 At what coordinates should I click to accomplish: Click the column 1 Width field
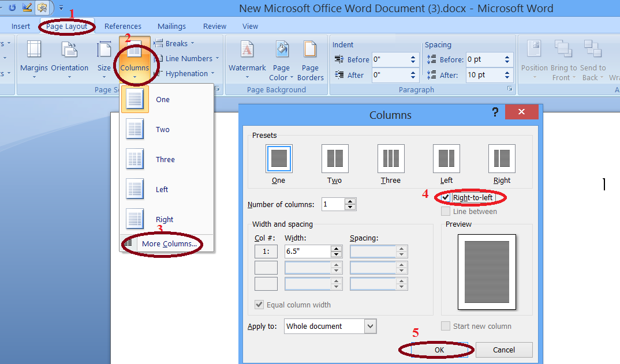pyautogui.click(x=308, y=252)
